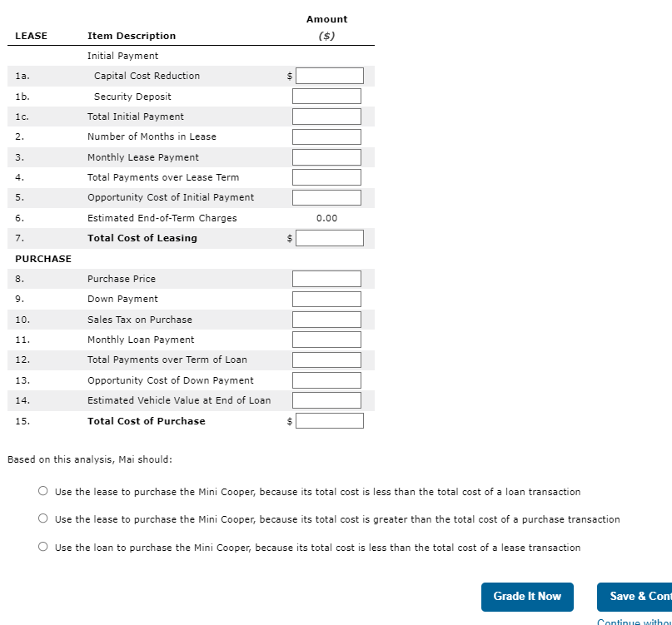Focus the Opportunity Cost of Initial Payment field
This screenshot has height=625, width=672.
[326, 197]
